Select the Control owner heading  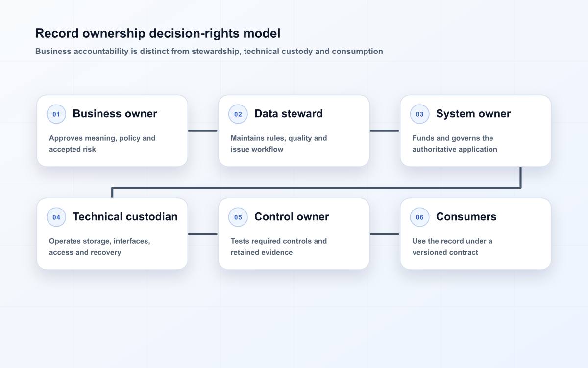292,217
